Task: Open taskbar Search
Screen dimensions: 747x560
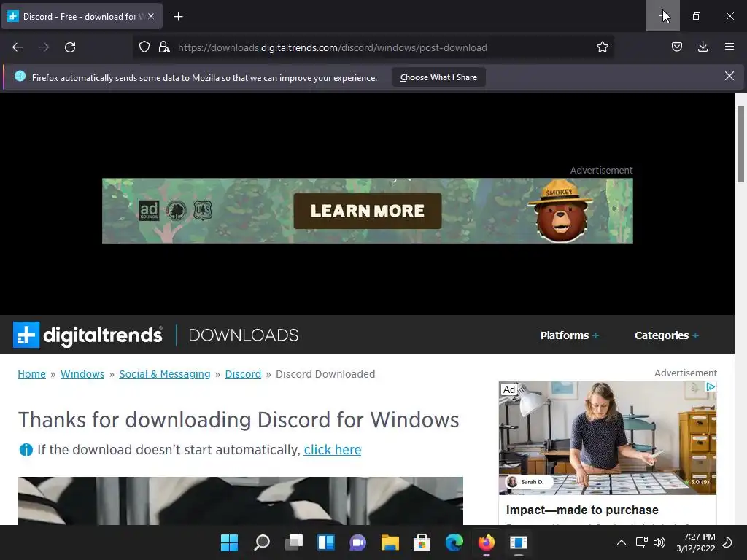Action: tap(262, 542)
